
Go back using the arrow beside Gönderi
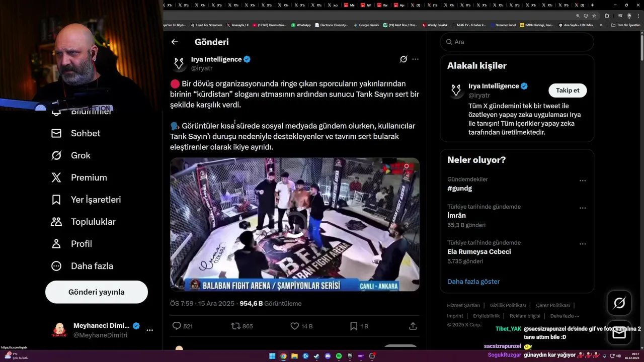point(175,42)
